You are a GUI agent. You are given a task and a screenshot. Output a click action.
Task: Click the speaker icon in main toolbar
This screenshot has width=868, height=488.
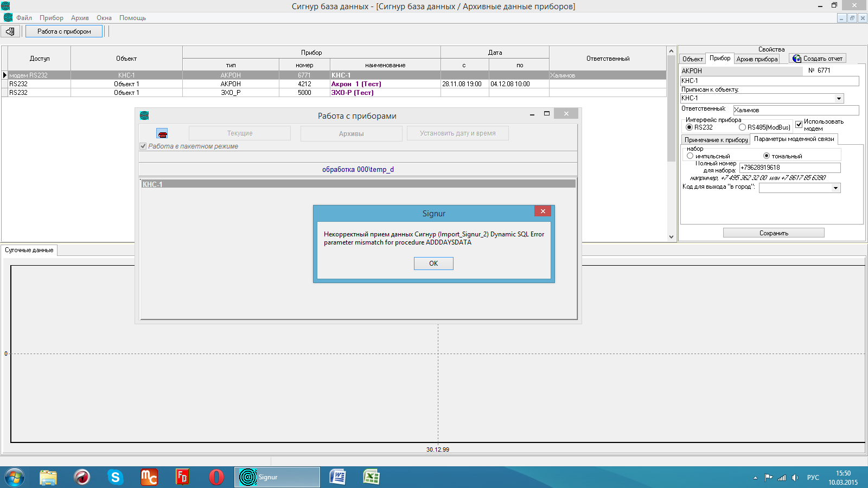click(10, 31)
